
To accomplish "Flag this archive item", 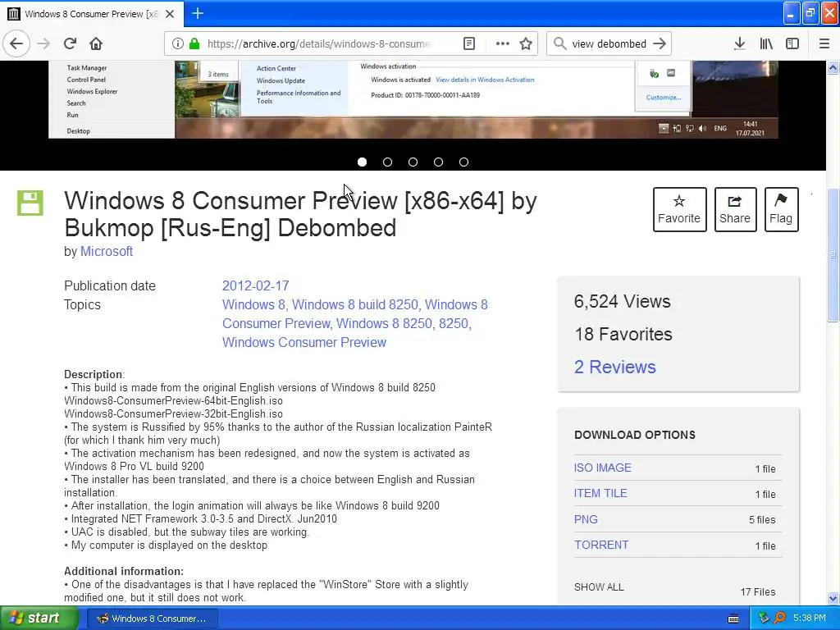I will pos(781,209).
